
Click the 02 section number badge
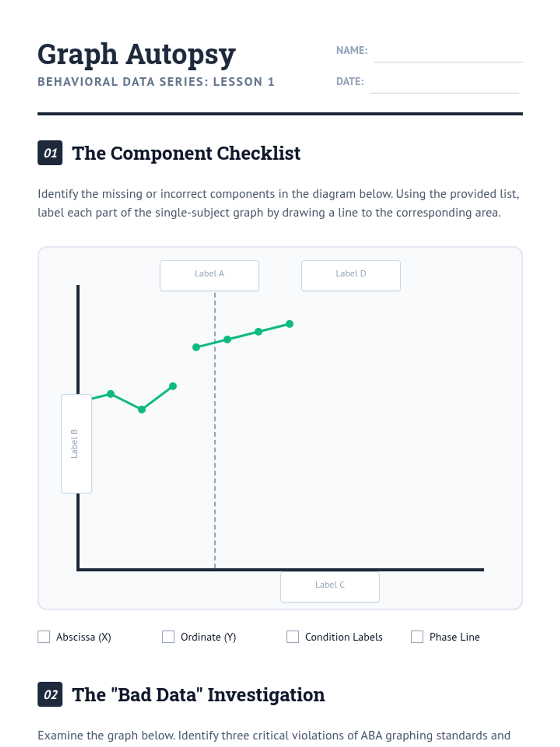50,694
